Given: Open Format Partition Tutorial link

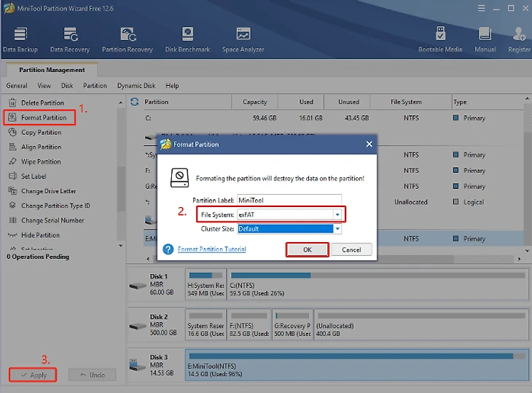Looking at the screenshot, I should click(212, 249).
